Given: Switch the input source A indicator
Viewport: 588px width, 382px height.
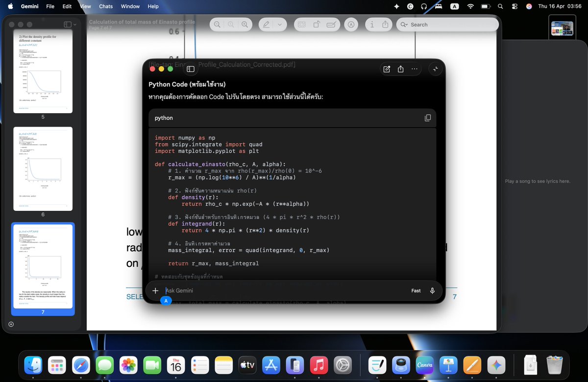Looking at the screenshot, I should pyautogui.click(x=455, y=6).
